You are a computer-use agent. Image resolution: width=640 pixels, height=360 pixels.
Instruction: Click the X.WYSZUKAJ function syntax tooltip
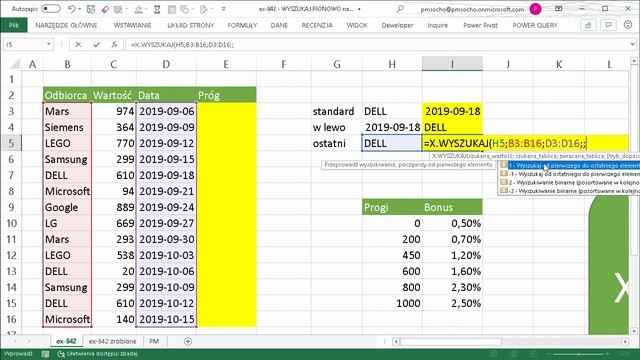[x=535, y=156]
